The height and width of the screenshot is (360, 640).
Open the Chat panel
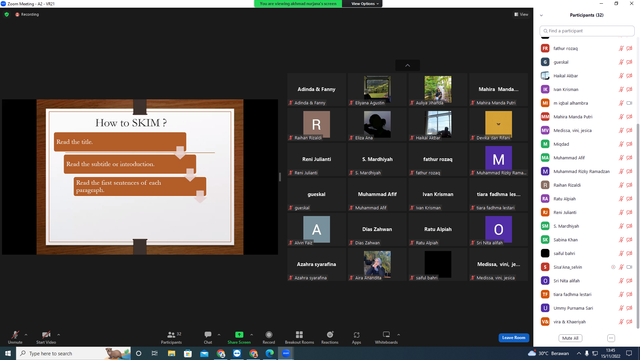[x=208, y=337]
